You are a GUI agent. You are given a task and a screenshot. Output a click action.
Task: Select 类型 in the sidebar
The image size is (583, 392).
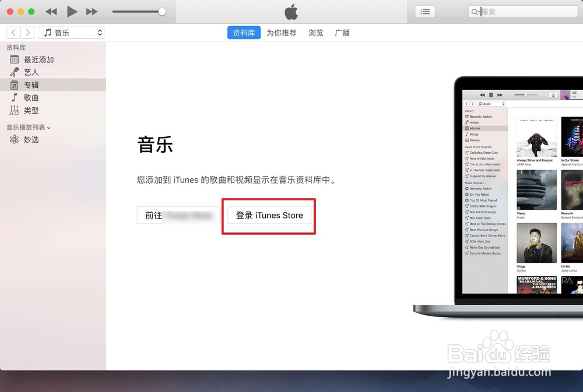tap(53, 110)
